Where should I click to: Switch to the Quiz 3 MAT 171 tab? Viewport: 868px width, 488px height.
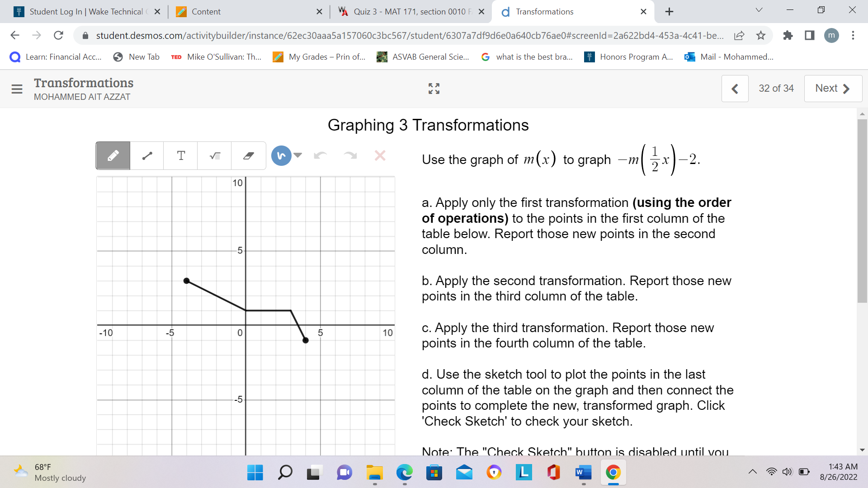pos(407,12)
